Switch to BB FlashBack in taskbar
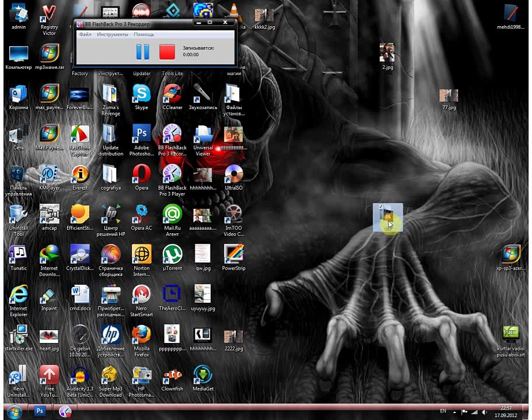Image resolution: width=532 pixels, height=420 pixels. click(65, 411)
